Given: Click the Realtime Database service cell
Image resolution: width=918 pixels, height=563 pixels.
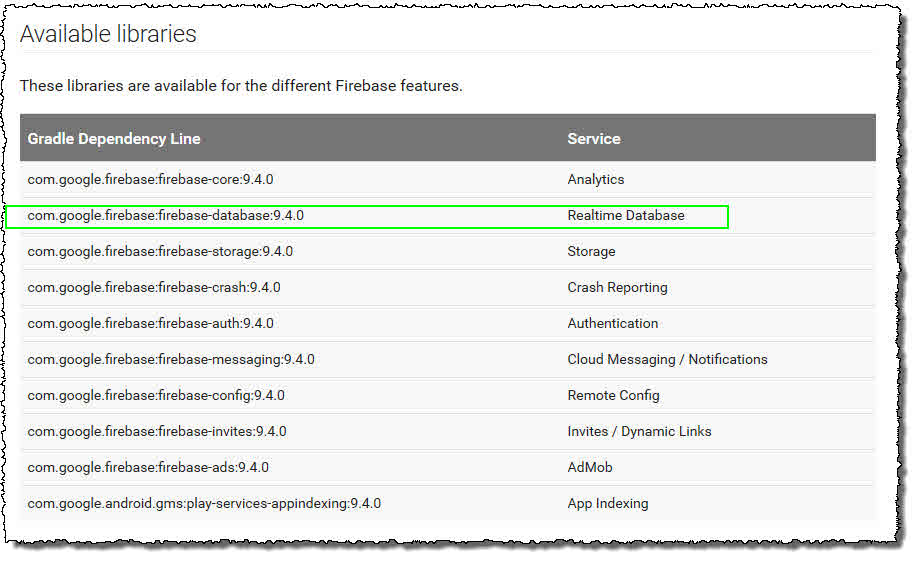Looking at the screenshot, I should 626,216.
